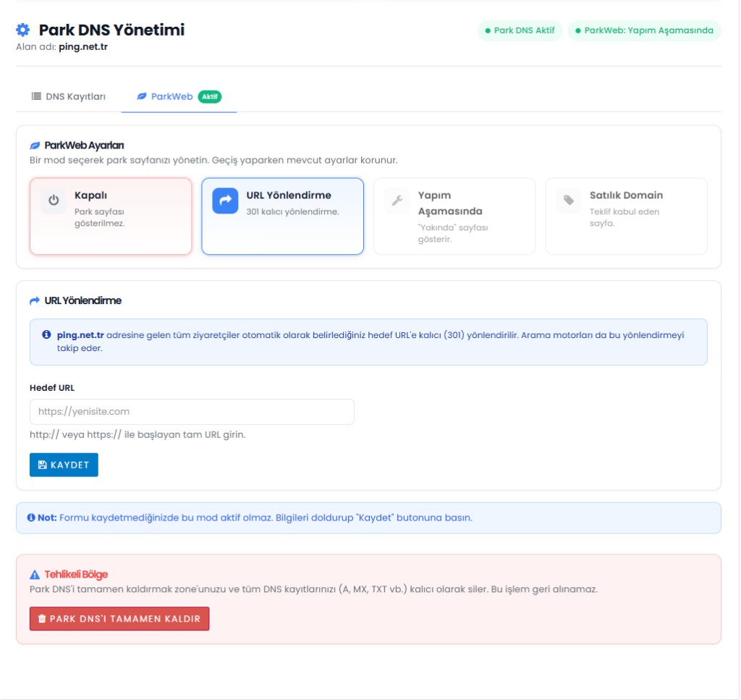Image resolution: width=741 pixels, height=700 pixels.
Task: Click the trash icon on the remove DNS button
Action: [41, 619]
